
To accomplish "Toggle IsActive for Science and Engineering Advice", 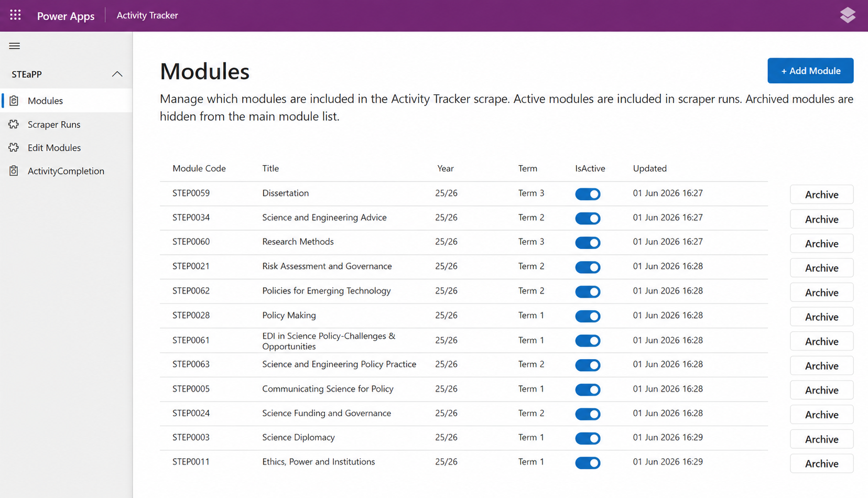I will tap(588, 219).
